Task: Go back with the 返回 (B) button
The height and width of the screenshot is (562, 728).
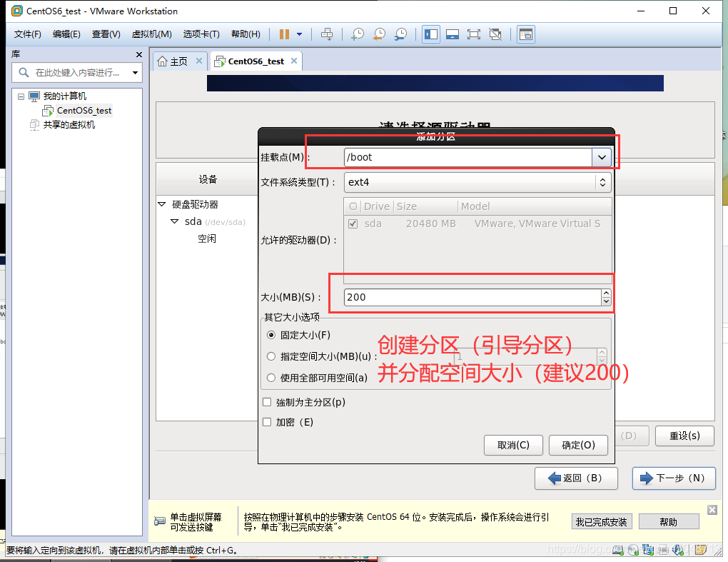Action: pos(576,478)
